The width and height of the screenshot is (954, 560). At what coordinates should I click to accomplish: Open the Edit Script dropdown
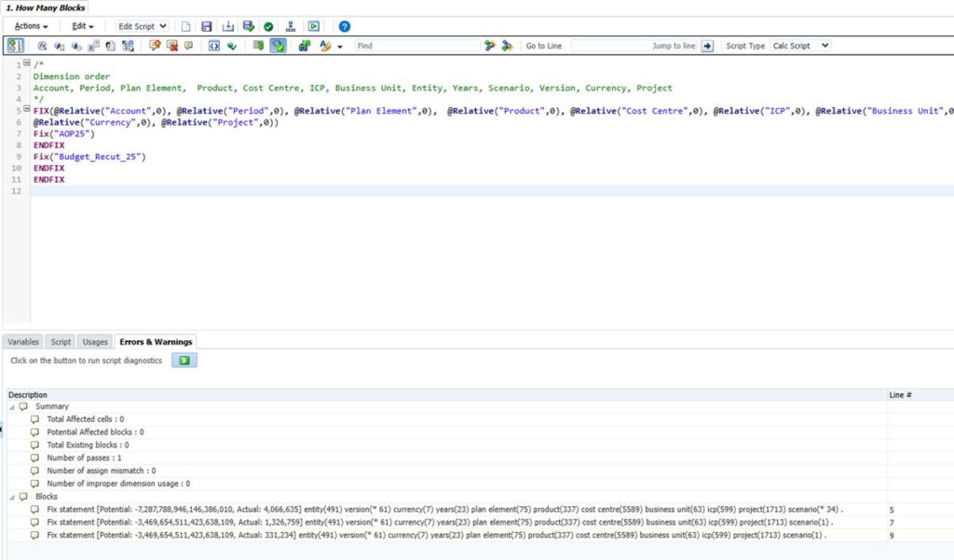point(143,27)
